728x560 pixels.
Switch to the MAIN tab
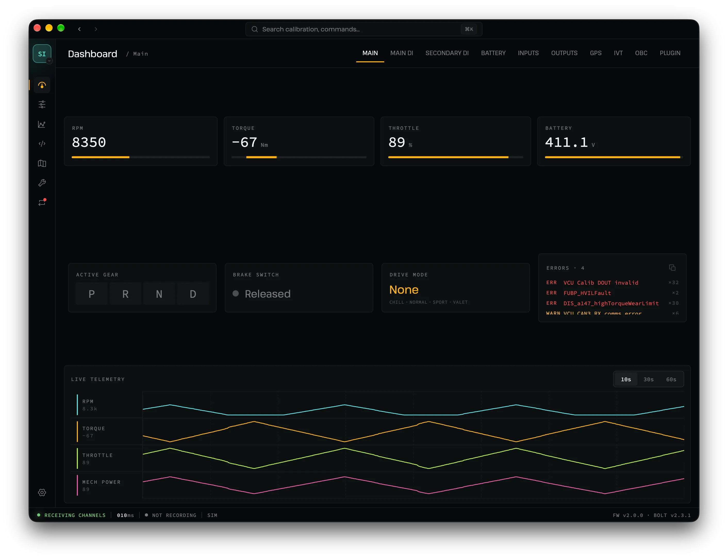tap(370, 53)
